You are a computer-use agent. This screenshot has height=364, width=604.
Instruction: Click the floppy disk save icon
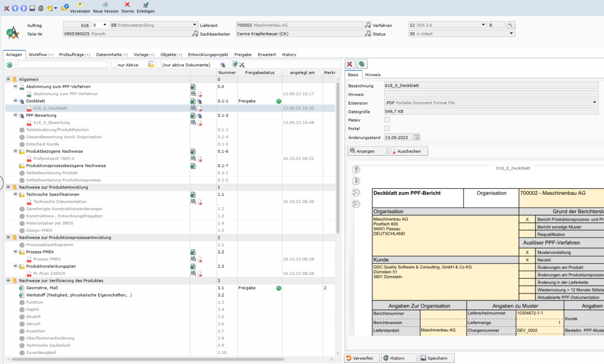pyautogui.click(x=32, y=9)
